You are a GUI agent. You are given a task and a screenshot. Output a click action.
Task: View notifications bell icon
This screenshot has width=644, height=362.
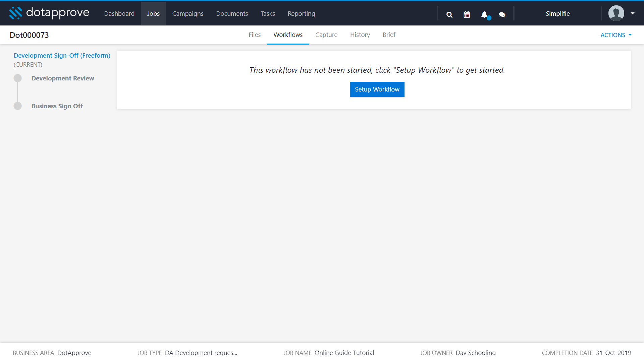484,14
